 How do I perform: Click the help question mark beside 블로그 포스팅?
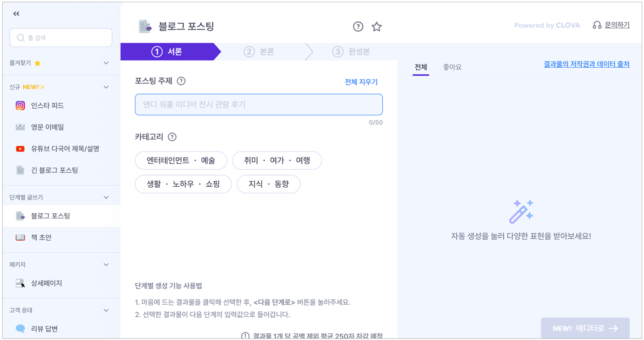358,26
